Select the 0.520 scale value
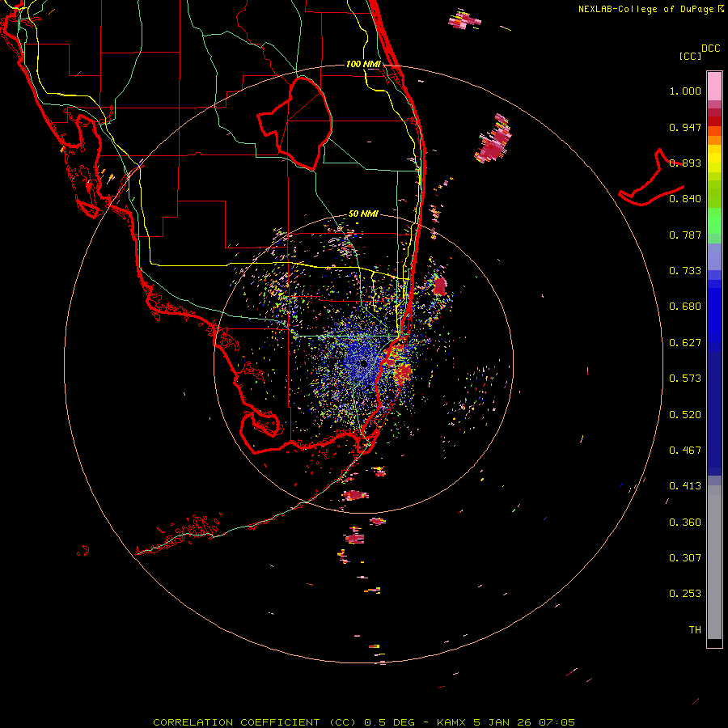The image size is (728, 728). coord(685,415)
